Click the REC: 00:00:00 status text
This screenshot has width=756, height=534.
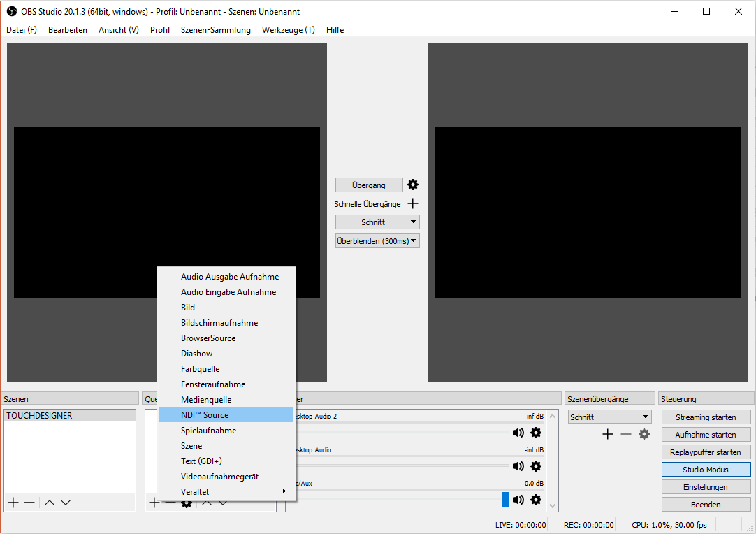(589, 525)
